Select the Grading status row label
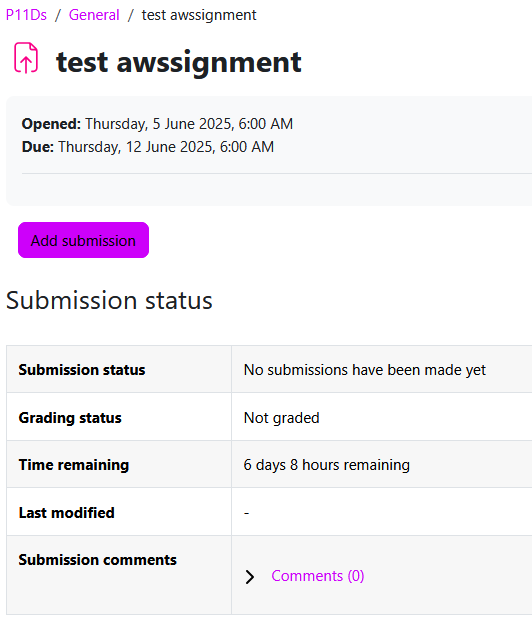Image resolution: width=532 pixels, height=625 pixels. [x=70, y=418]
